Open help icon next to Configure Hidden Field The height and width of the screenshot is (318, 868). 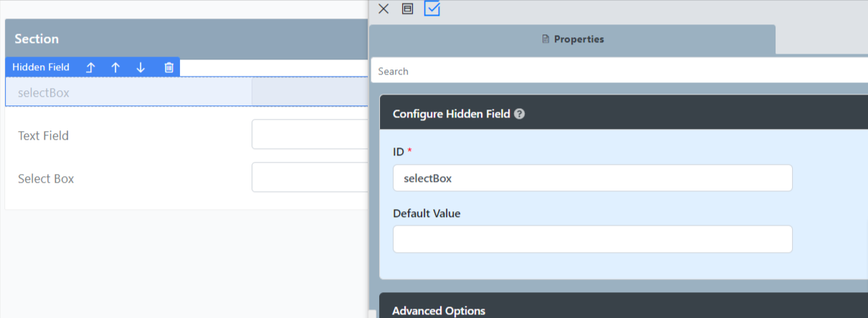[520, 114]
